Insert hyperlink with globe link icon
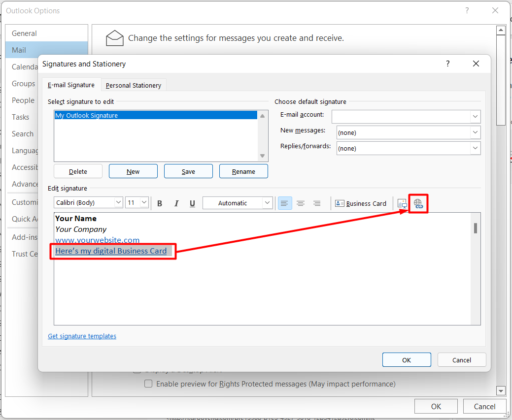 (x=418, y=204)
